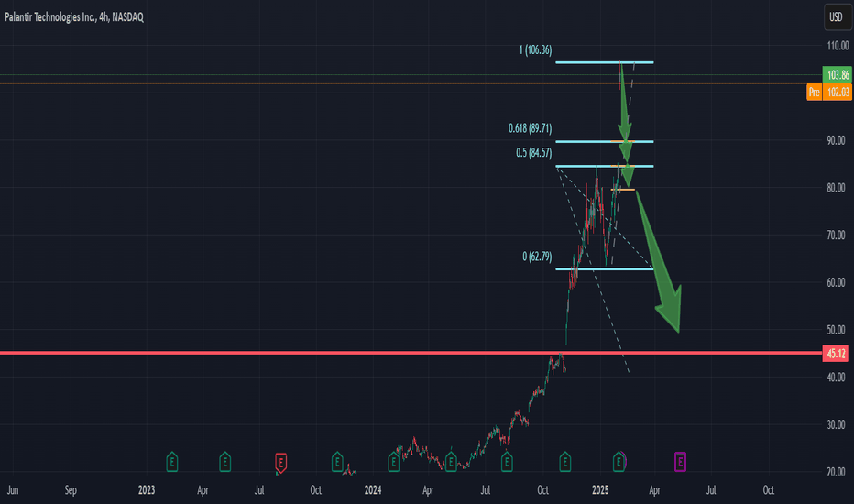
Task: Click the 50.00 price axis label
Action: coord(836,330)
